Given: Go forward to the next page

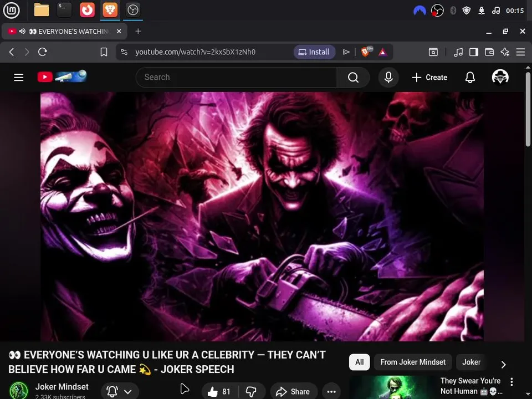Looking at the screenshot, I should pos(27,52).
